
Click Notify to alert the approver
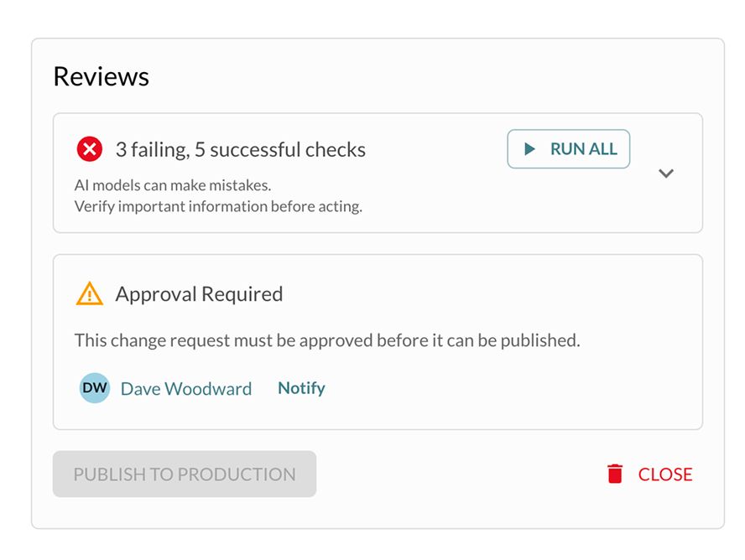[x=300, y=387]
